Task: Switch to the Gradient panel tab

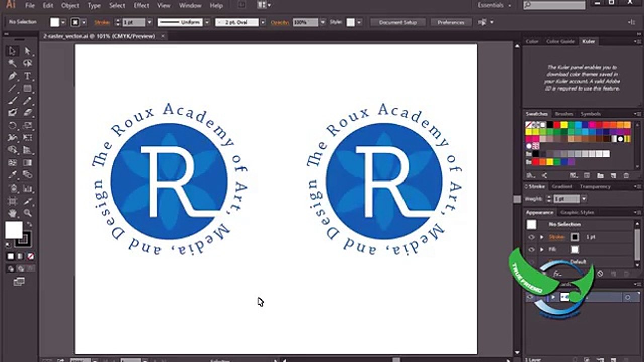Action: pos(562,186)
